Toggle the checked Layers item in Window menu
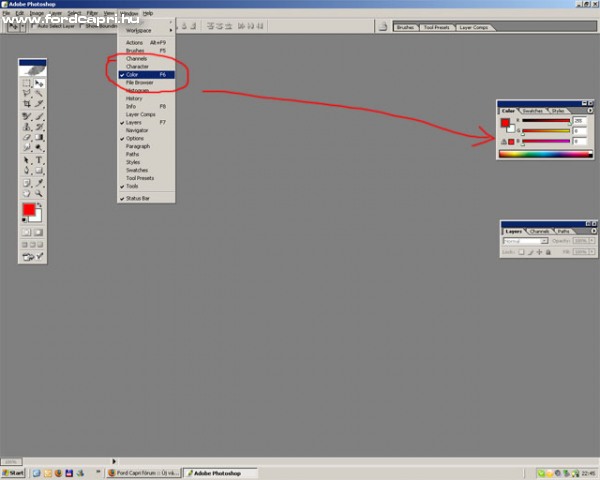Image resolution: width=600 pixels, height=480 pixels. (146, 122)
